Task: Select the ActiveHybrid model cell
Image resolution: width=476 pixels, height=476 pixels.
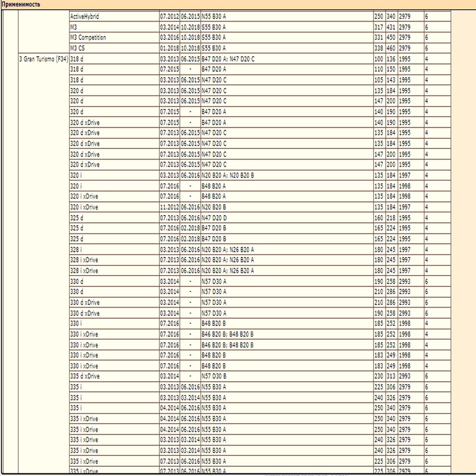Action: click(x=114, y=16)
